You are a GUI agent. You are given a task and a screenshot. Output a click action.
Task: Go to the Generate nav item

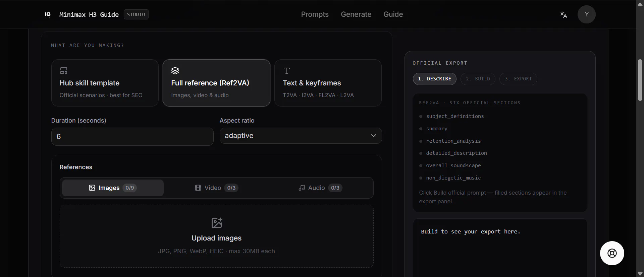tap(356, 14)
